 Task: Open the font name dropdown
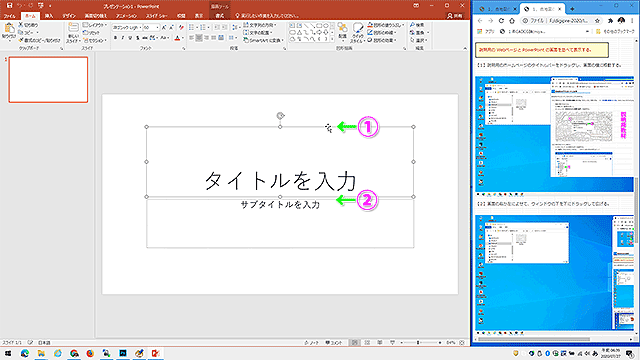click(x=127, y=27)
